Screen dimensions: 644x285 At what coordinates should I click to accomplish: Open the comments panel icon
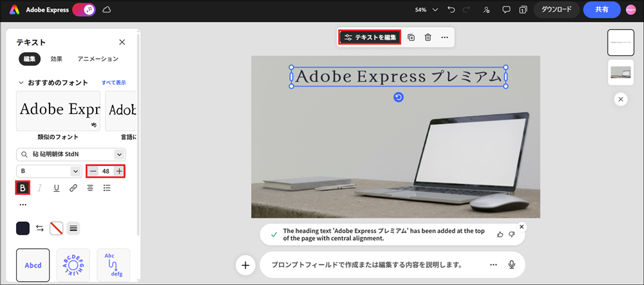[506, 10]
